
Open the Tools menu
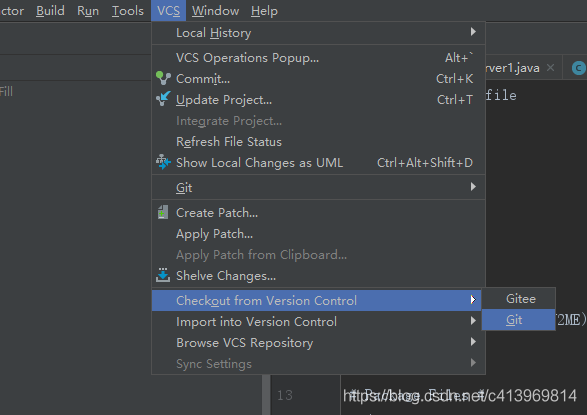[x=128, y=11]
